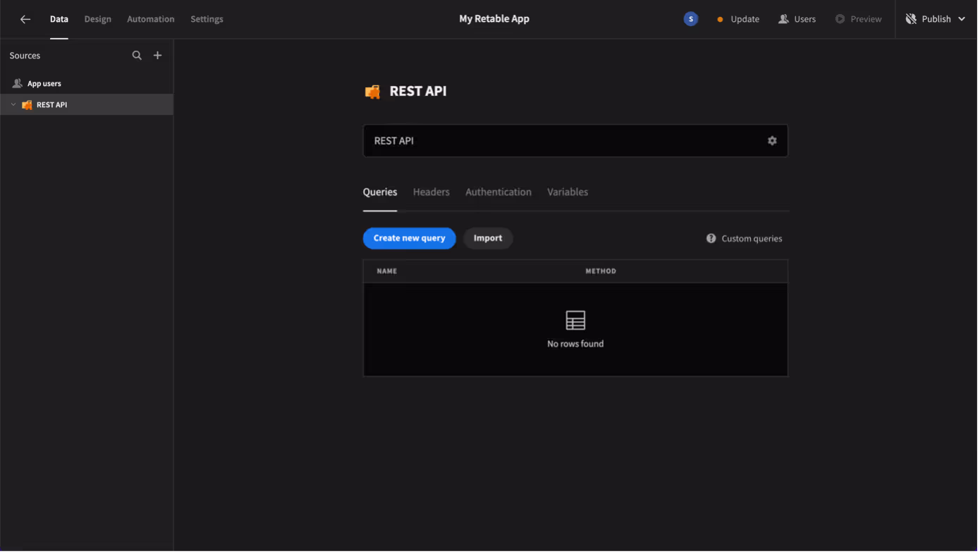Click the Publish button

pos(936,19)
